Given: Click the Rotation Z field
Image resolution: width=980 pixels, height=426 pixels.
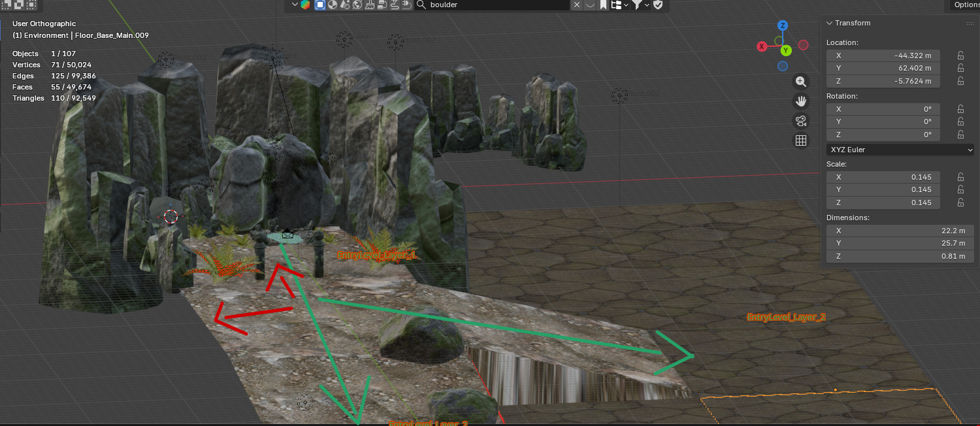Looking at the screenshot, I should 883,135.
